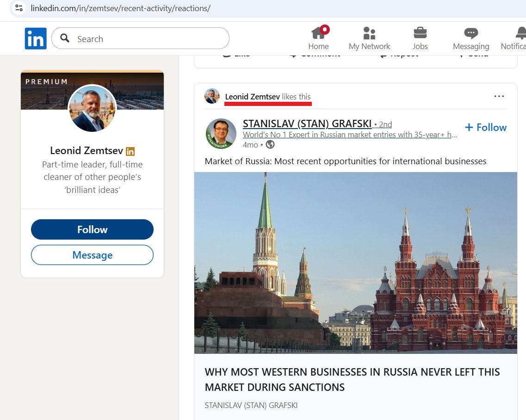
Task: Click the LinkedIn logo
Action: pyautogui.click(x=36, y=38)
